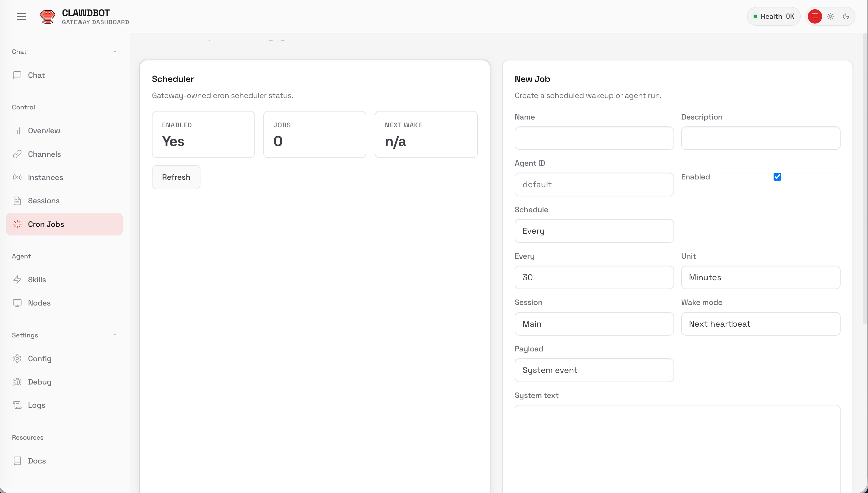Select the system theme monitor icon

pyautogui.click(x=815, y=16)
